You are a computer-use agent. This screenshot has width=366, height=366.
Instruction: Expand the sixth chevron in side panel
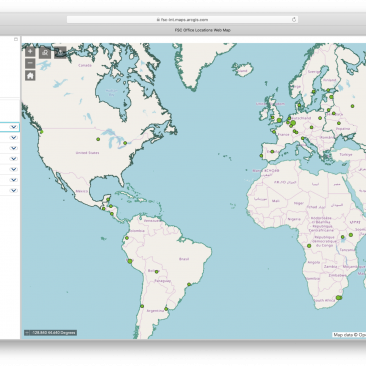pyautogui.click(x=13, y=180)
